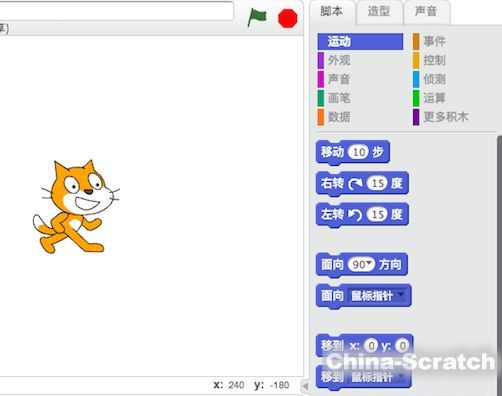Click the red stop sign button

[x=287, y=18]
